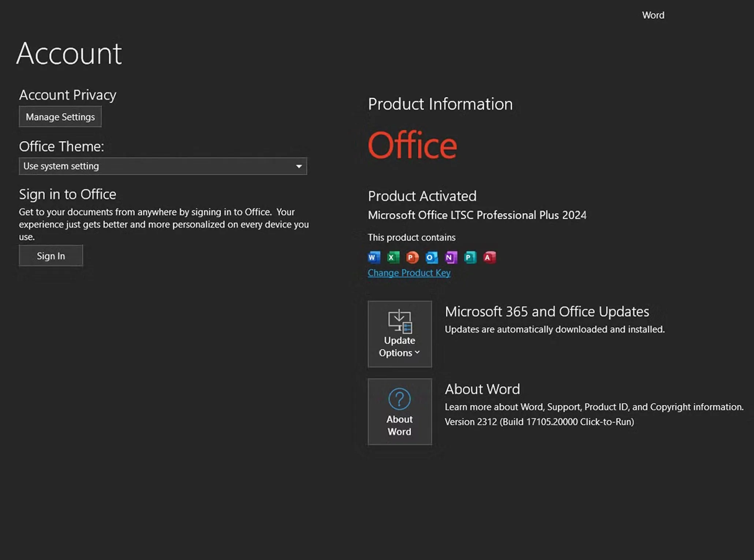Select the Word app icon under This product contains
Viewport: 754px width, 560px height.
[x=373, y=257]
